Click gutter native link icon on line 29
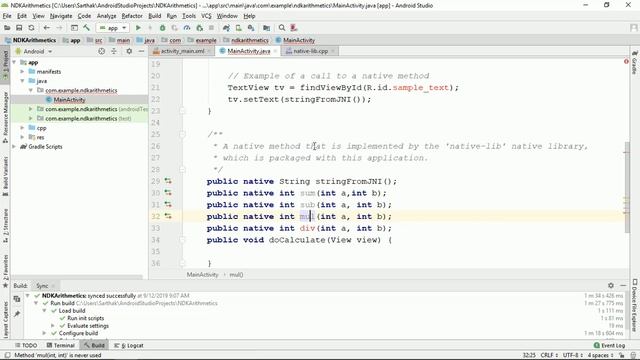This screenshot has width=640, height=360. click(168, 181)
